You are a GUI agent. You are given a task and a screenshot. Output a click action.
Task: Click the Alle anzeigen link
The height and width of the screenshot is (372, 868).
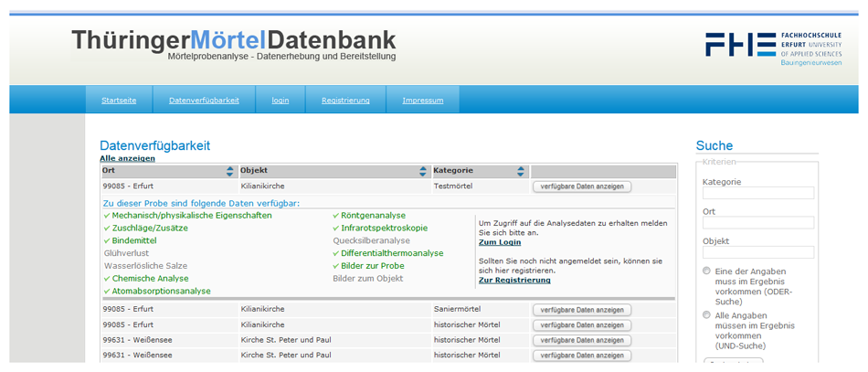tap(127, 158)
